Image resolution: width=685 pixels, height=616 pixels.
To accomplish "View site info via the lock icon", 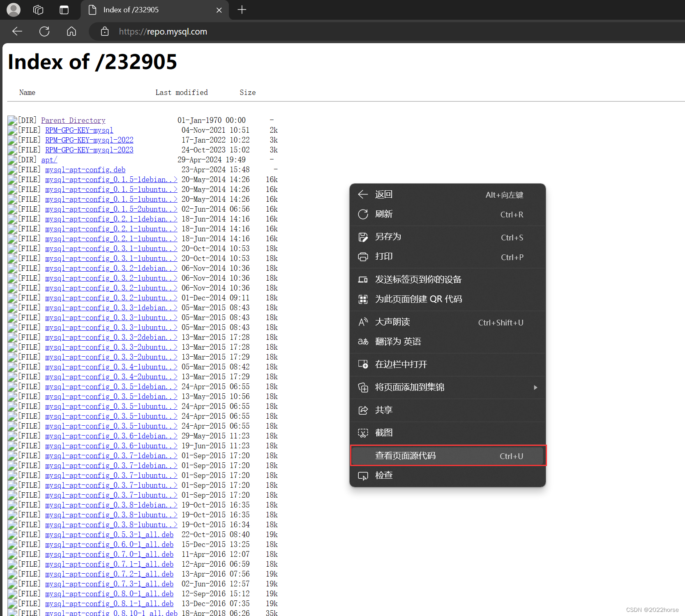I will click(105, 31).
